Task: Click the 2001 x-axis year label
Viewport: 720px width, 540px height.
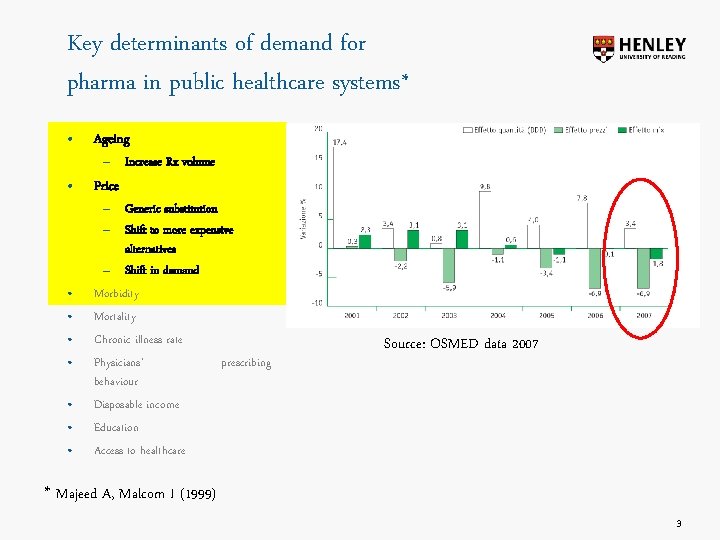Action: [x=352, y=315]
